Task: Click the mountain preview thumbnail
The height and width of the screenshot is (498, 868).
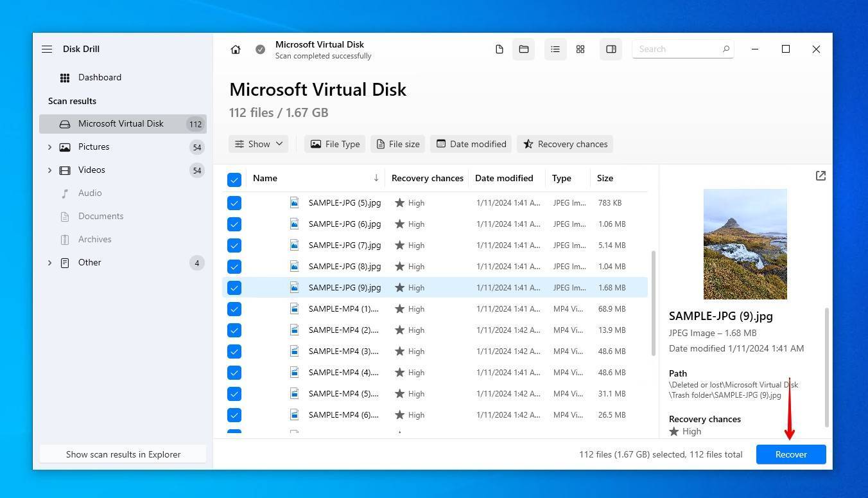Action: click(x=745, y=244)
